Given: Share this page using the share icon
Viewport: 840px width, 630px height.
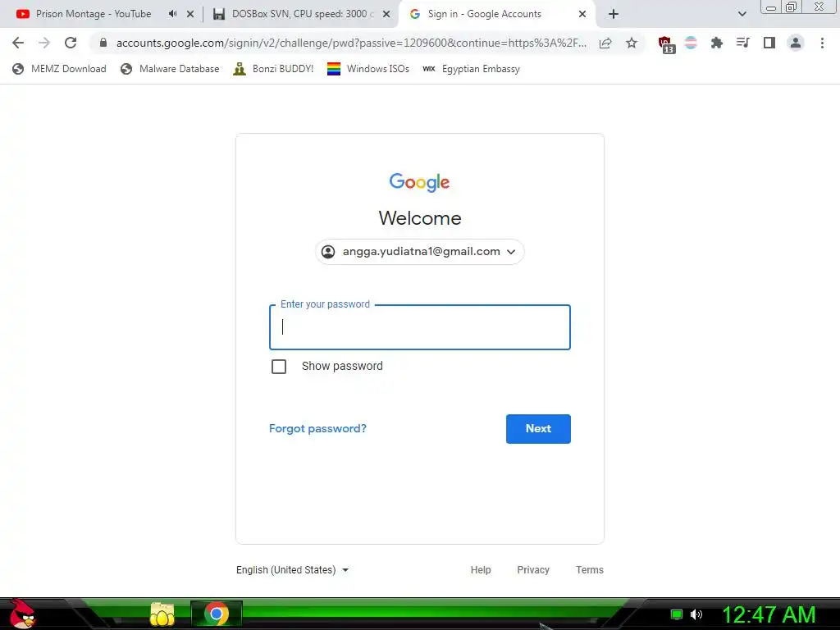Looking at the screenshot, I should (605, 43).
